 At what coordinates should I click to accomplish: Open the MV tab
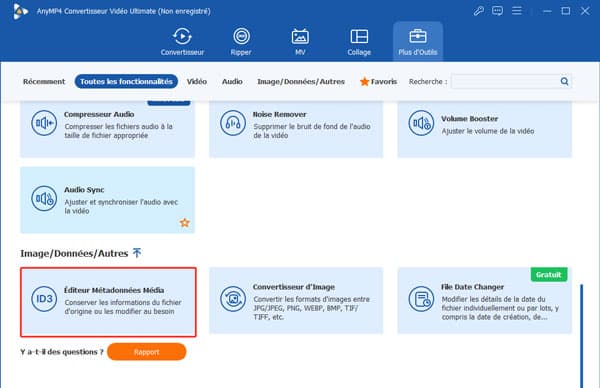(x=300, y=41)
